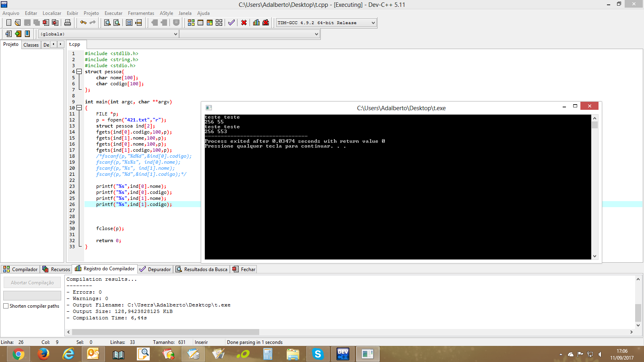Click line 26 printf codigo statement
The image size is (644, 362).
point(134,204)
